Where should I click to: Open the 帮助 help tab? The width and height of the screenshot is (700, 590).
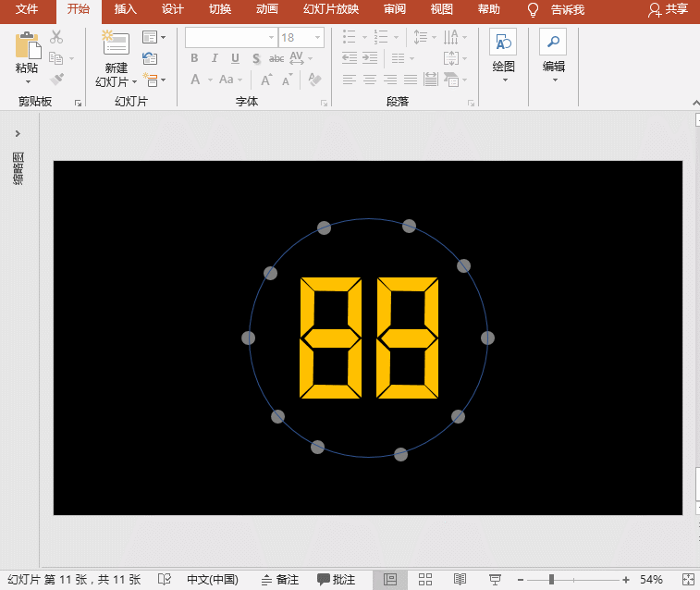tap(489, 9)
